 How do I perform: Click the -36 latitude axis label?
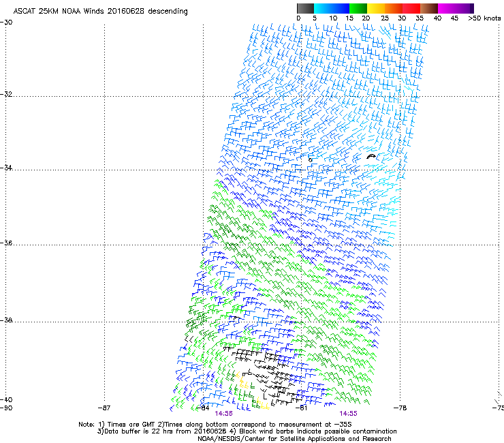tap(6, 243)
